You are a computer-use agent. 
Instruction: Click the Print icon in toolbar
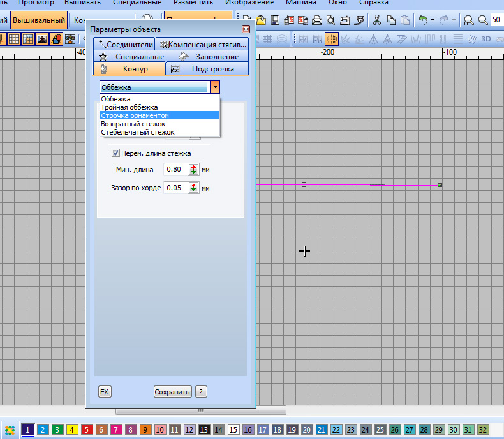pos(316,20)
